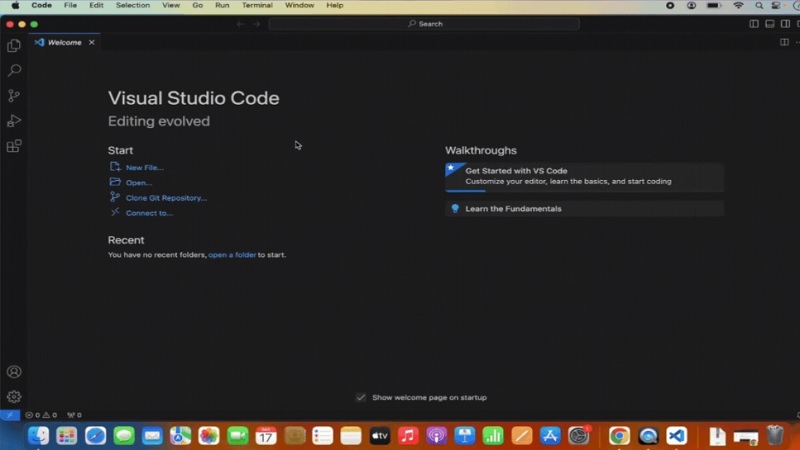The width and height of the screenshot is (800, 450).
Task: Click Clone Git Repository... link
Action: point(166,198)
